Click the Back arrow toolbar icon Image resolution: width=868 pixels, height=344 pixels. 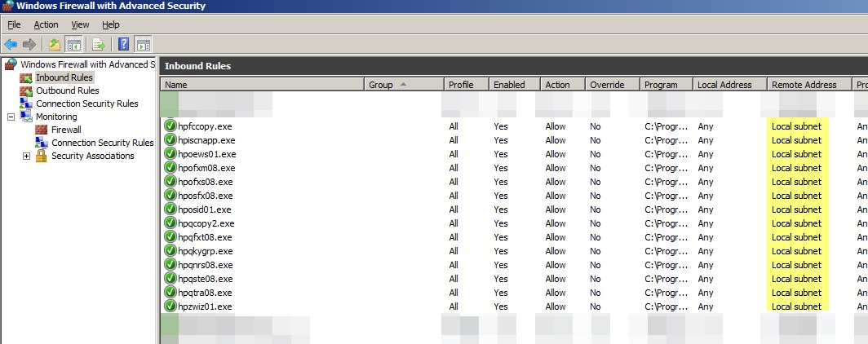[x=11, y=44]
